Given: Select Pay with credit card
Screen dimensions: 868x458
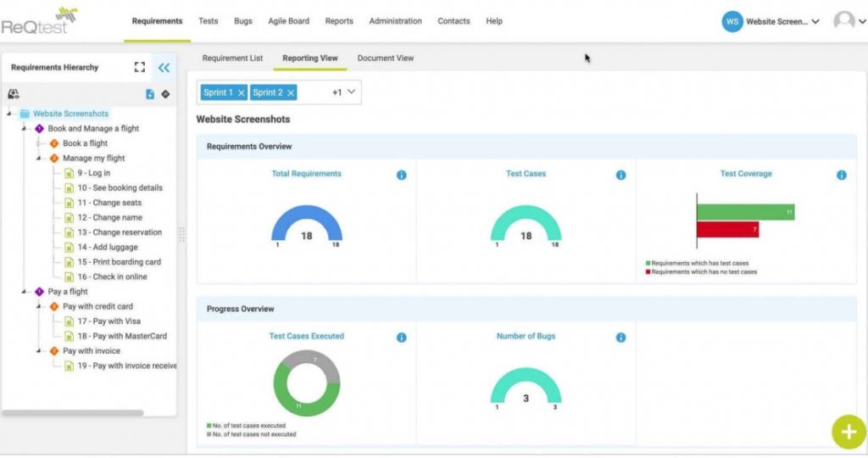Looking at the screenshot, I should [x=97, y=307].
